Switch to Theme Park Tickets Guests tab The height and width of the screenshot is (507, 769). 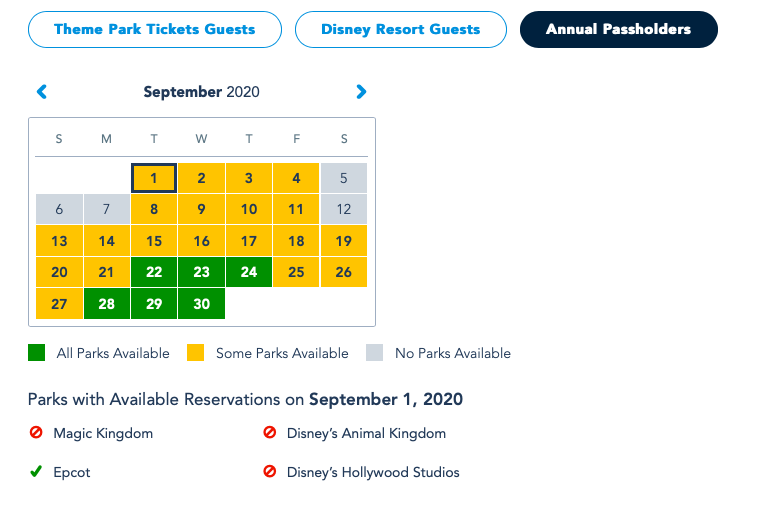154,30
